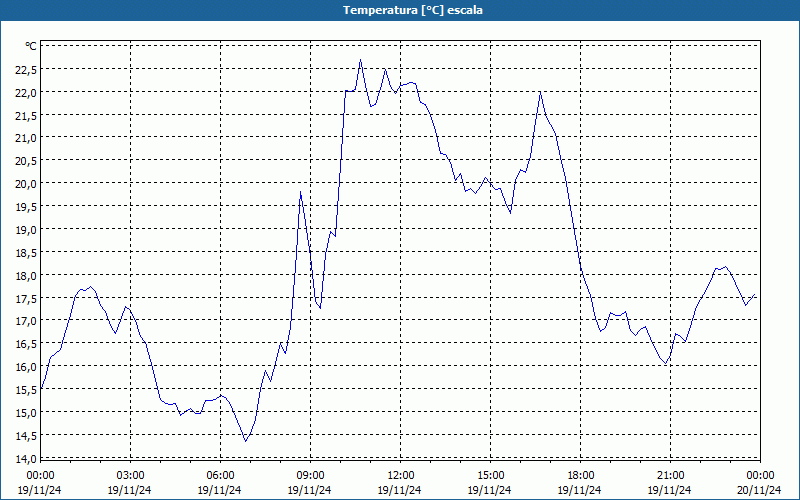This screenshot has width=800, height=500.
Task: Select the 16,5 y-axis value
Action: [x=26, y=344]
